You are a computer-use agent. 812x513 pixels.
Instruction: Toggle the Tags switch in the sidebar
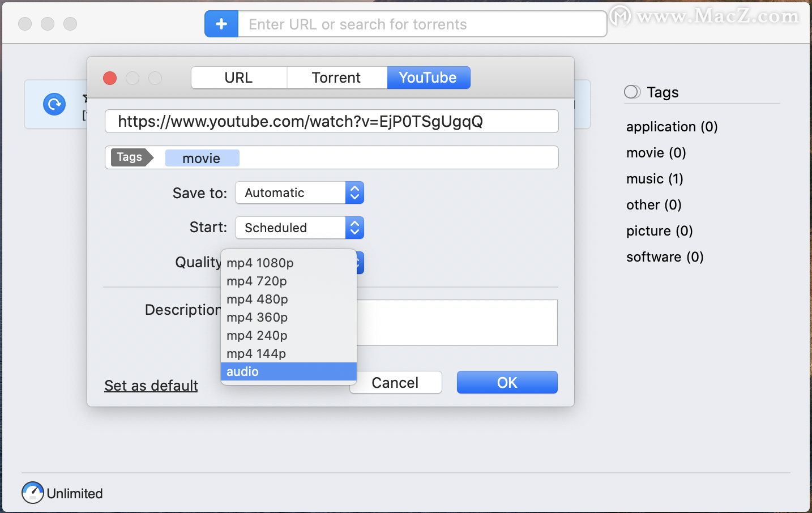(x=632, y=92)
